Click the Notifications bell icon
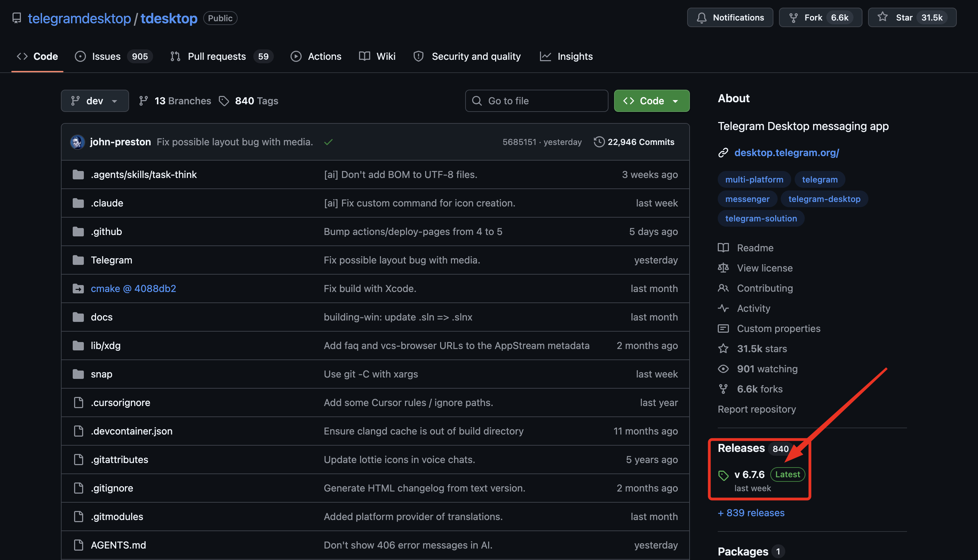 coord(701,18)
